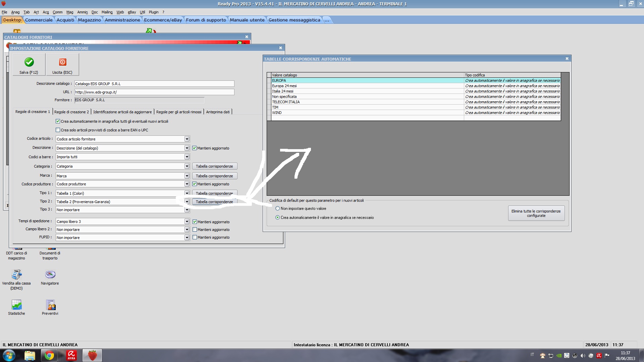
Task: Close the Impostazioni Catalogo Fornitore window
Action: [280, 48]
